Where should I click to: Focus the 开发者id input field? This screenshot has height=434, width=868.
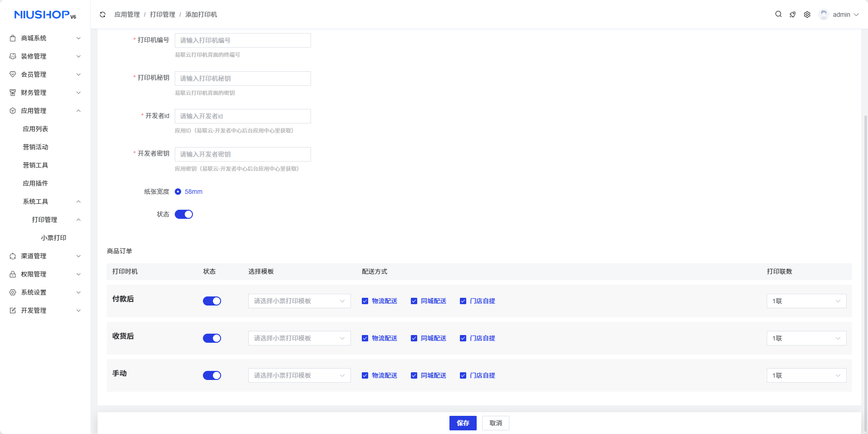pos(243,116)
